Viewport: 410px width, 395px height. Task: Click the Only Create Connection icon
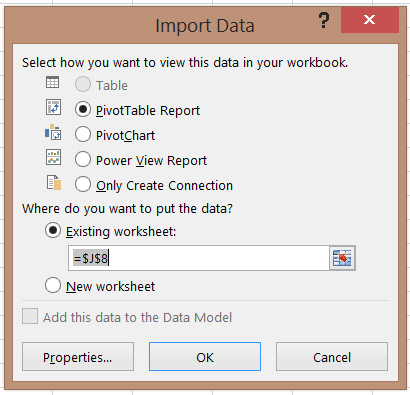coord(54,182)
